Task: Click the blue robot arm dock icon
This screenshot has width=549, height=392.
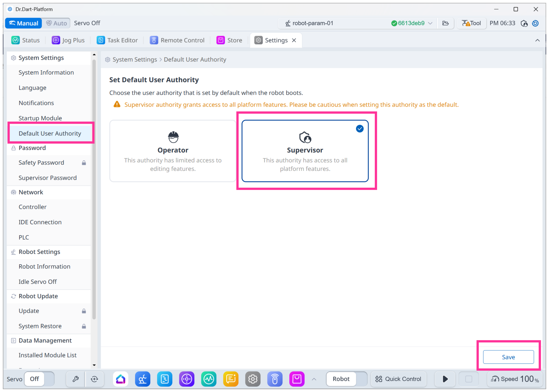Action: click(x=142, y=379)
